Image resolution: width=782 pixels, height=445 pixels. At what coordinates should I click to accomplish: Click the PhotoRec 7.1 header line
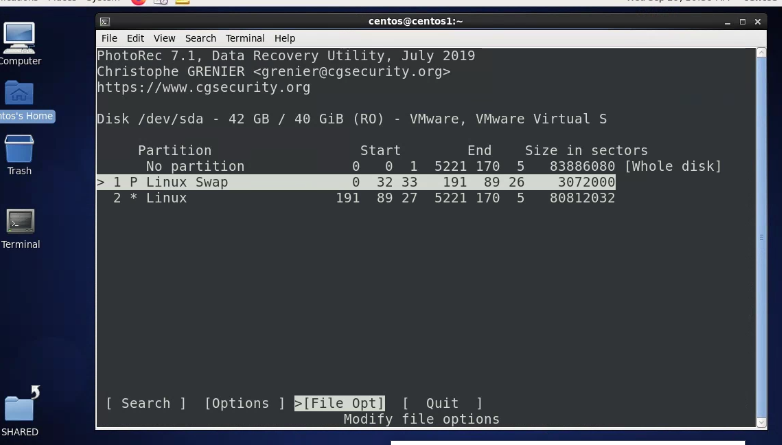coord(286,55)
